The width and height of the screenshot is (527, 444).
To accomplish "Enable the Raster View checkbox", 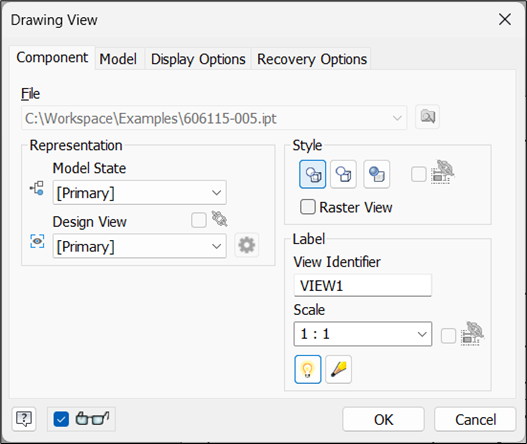I will (x=307, y=207).
